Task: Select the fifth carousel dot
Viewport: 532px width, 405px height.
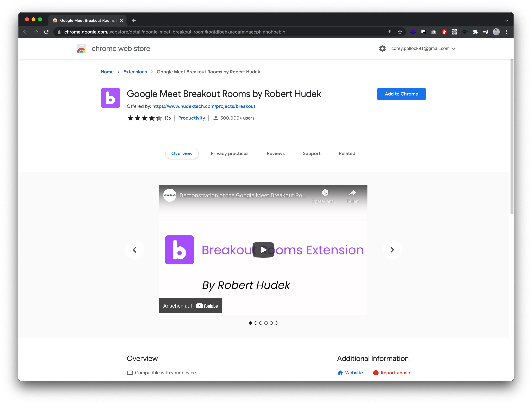Action: coord(271,323)
